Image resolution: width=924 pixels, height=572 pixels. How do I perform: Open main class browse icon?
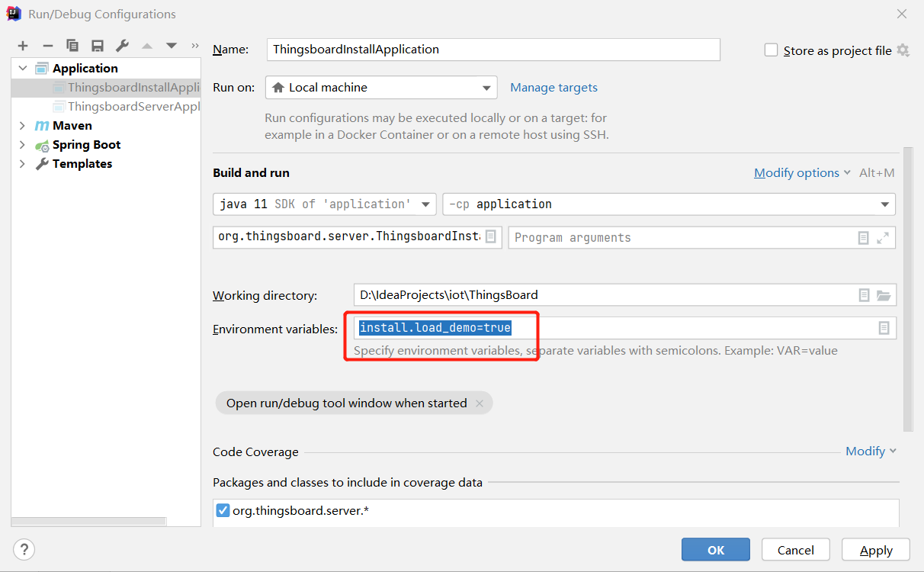tap(491, 237)
